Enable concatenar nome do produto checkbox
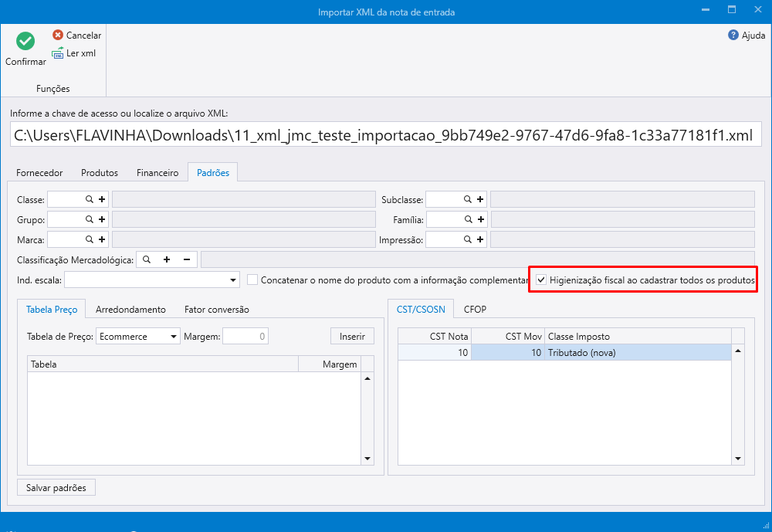The height and width of the screenshot is (532, 772). (252, 280)
